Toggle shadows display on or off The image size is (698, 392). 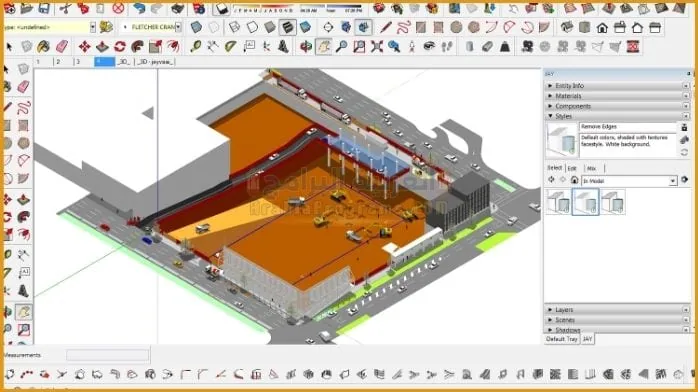click(221, 8)
